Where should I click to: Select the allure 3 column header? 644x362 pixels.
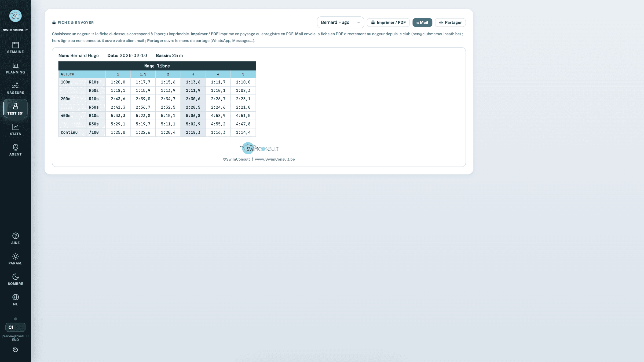[193, 74]
